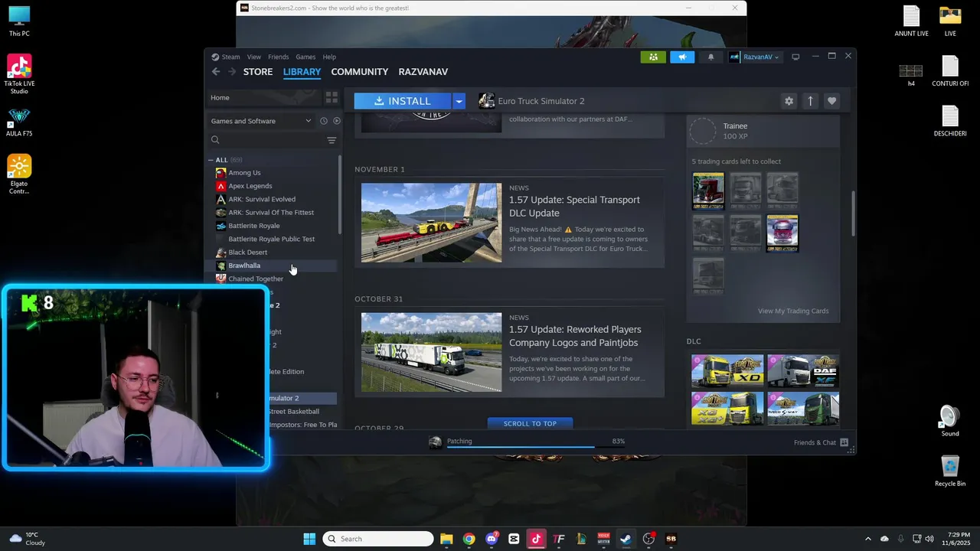Open Windows Start menu
This screenshot has width=980, height=551.
[309, 539]
